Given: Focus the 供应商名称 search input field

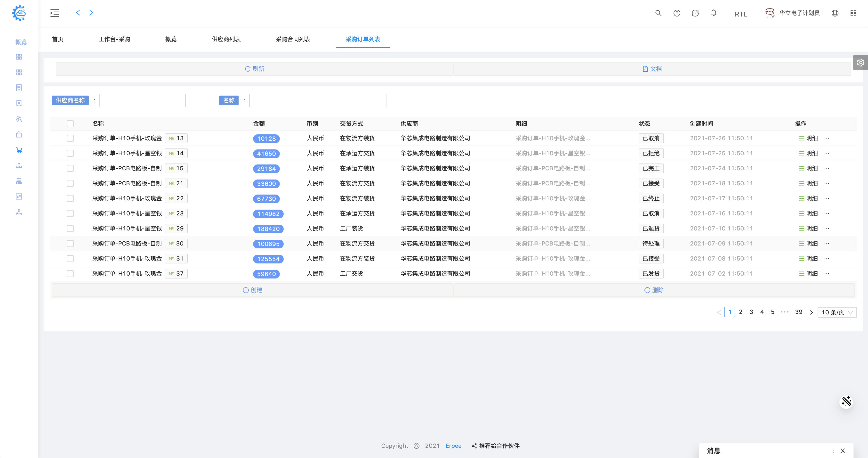Looking at the screenshot, I should point(142,100).
